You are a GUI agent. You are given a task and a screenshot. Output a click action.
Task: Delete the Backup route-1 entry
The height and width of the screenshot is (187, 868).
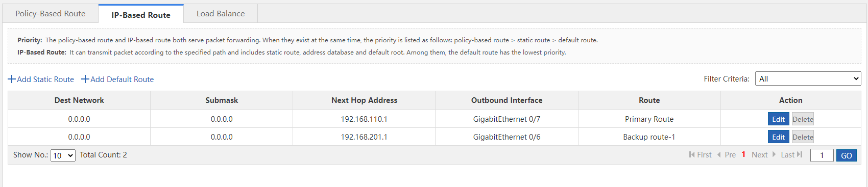coord(803,137)
